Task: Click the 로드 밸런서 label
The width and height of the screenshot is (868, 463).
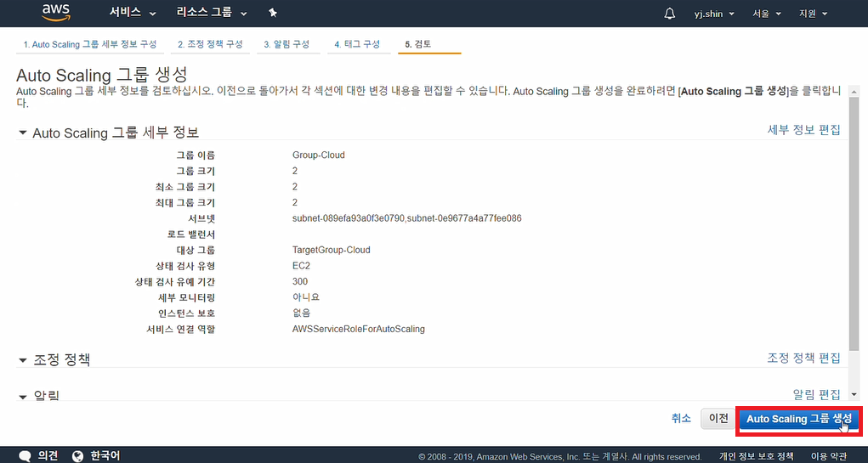Action: [x=192, y=234]
